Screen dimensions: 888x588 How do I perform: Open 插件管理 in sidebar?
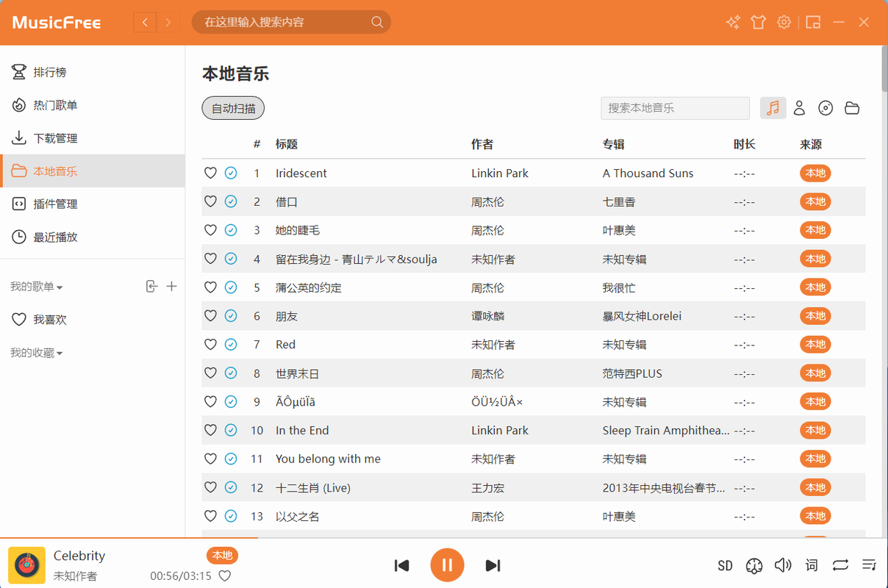55,204
